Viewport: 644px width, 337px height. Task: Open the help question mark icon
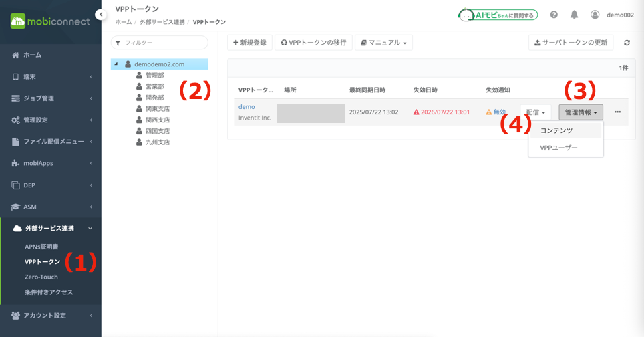click(554, 15)
